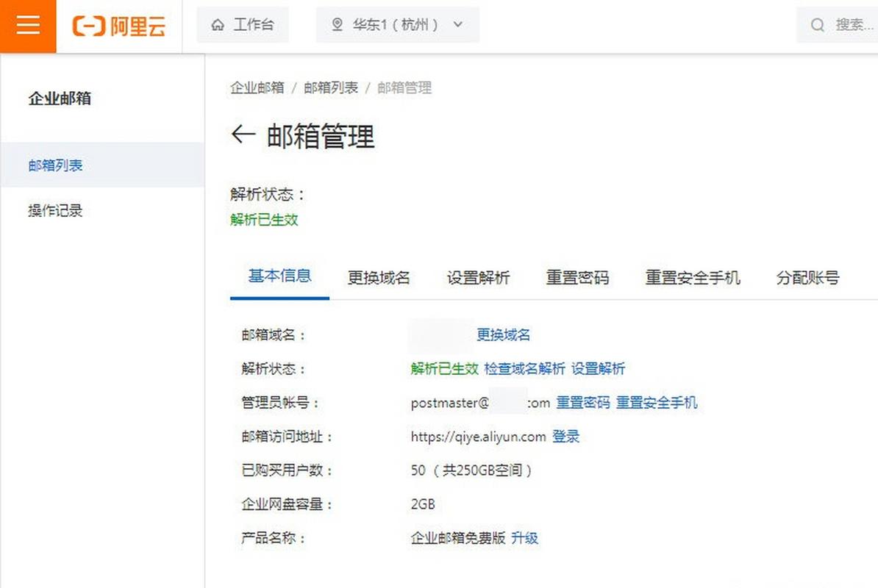Click the 检查域名解析 link
Viewport: 878px width, 588px height.
pyautogui.click(x=525, y=369)
